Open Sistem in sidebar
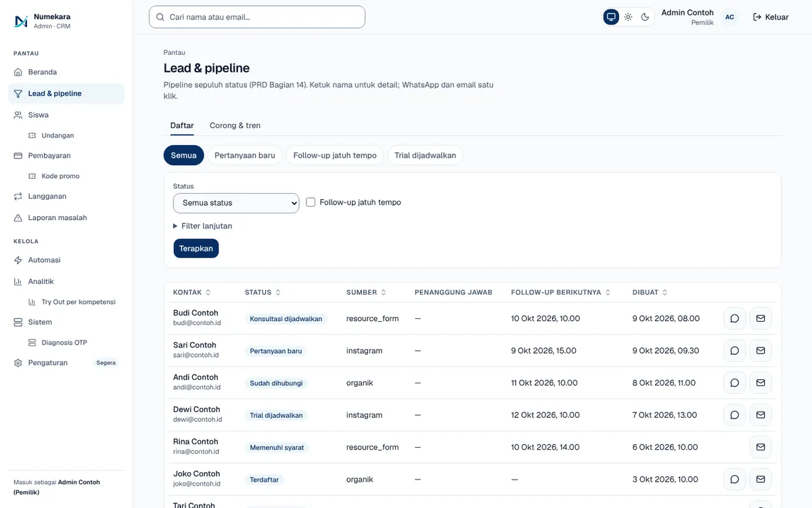 click(x=66, y=322)
